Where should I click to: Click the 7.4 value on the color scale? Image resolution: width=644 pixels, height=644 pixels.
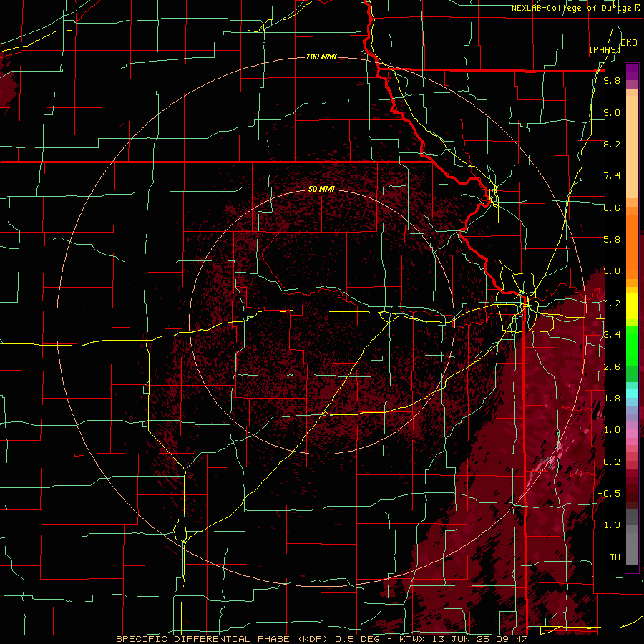coord(612,176)
